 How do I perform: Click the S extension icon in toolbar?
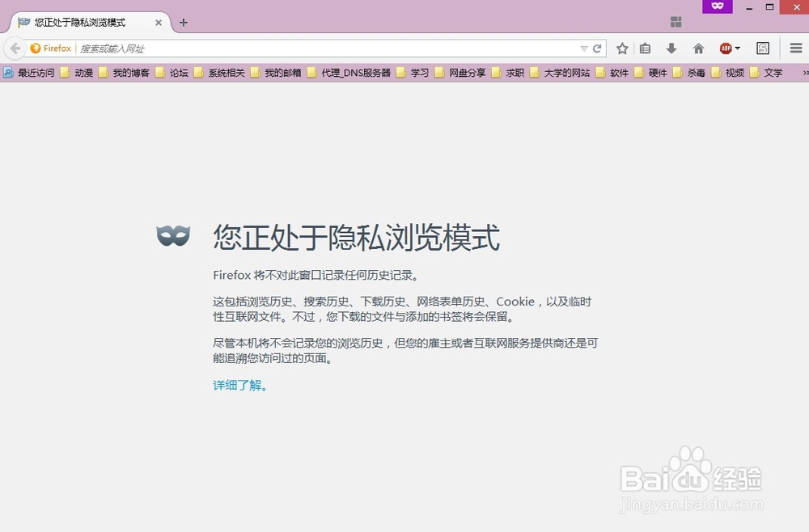point(763,49)
